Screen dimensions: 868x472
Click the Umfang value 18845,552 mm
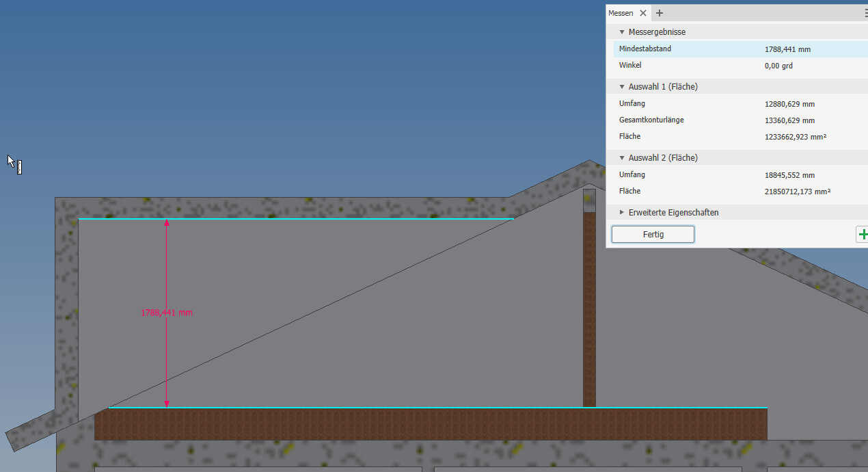[789, 175]
